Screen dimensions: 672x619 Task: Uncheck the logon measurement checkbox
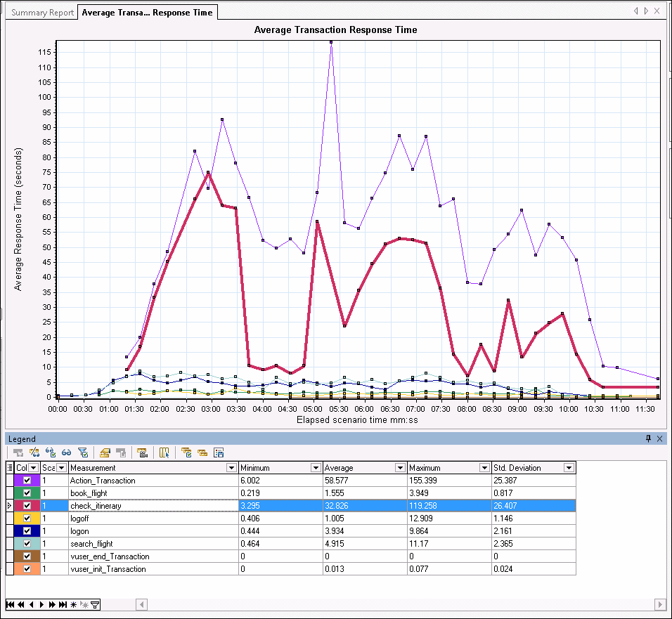28,531
